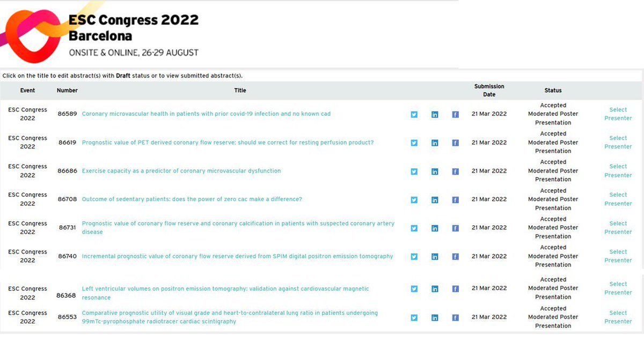Share abstract 86708 on Facebook
The width and height of the screenshot is (644, 362).
coord(455,200)
